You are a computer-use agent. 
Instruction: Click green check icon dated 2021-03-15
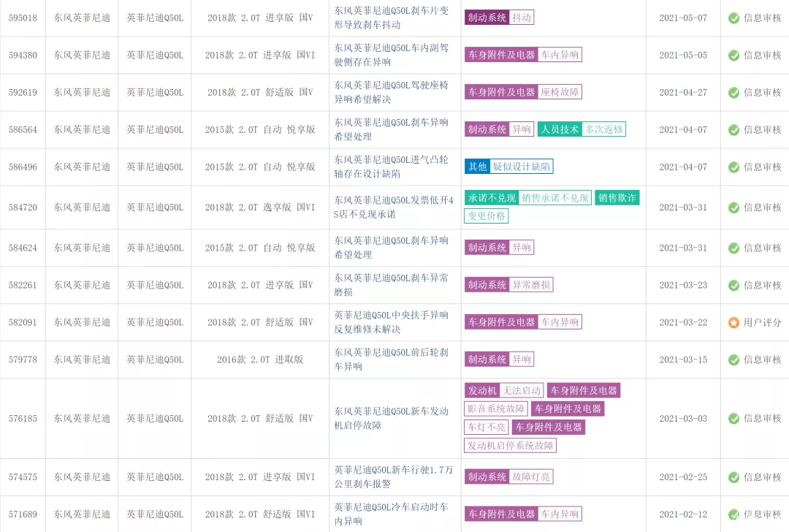733,360
